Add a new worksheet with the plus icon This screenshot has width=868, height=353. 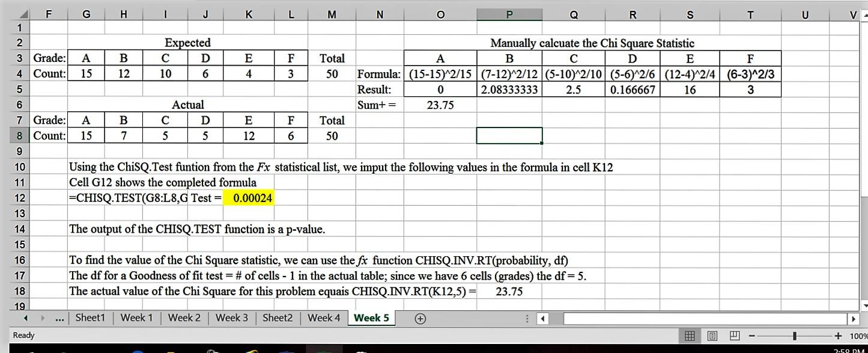(x=420, y=318)
